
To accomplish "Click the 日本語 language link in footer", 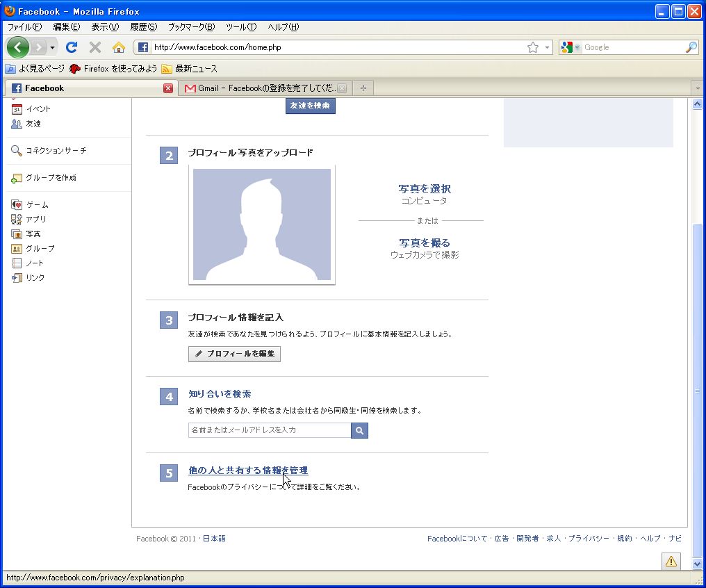I will (214, 539).
